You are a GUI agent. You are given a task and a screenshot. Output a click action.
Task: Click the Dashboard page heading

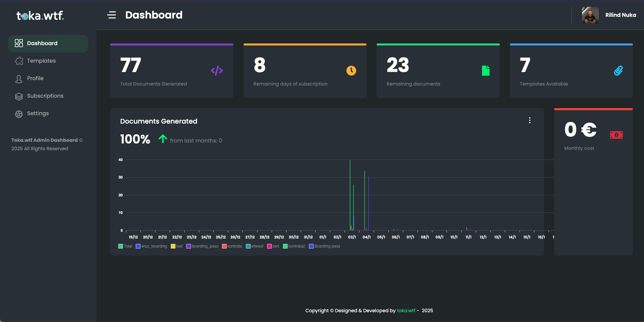[154, 15]
